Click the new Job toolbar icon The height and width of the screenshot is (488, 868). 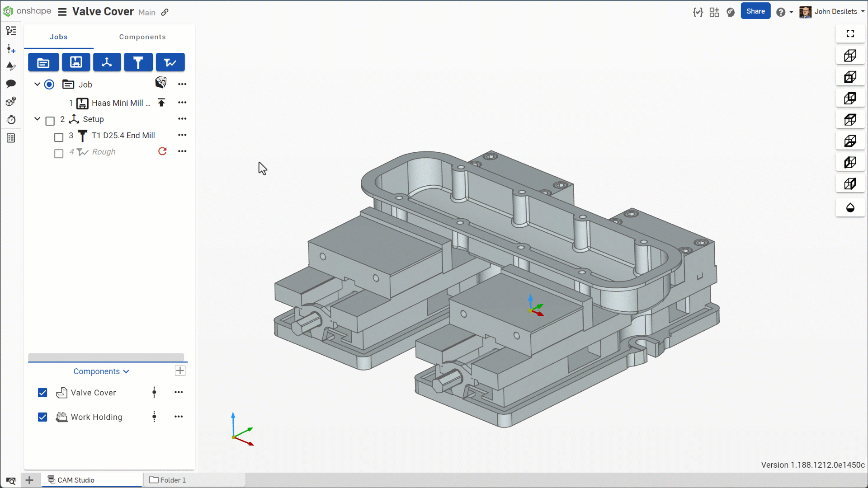[43, 62]
